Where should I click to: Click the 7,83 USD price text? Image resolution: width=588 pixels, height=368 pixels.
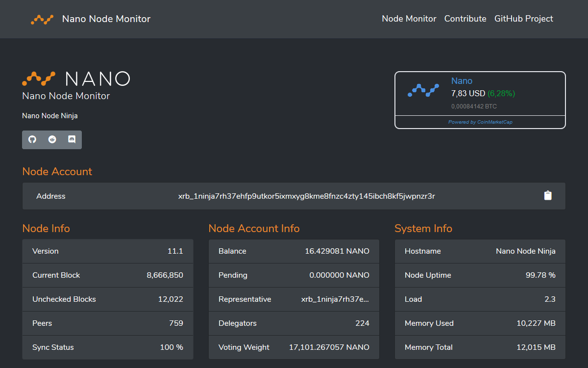(x=468, y=93)
